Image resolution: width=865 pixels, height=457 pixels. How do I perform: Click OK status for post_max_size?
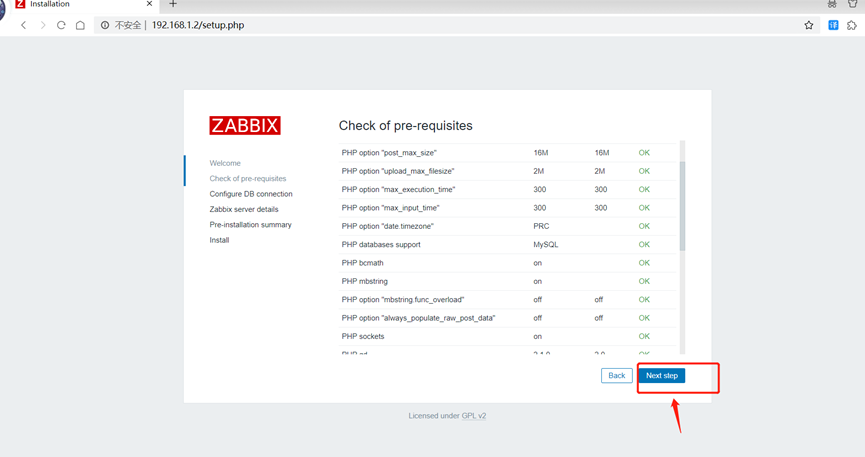pos(644,153)
